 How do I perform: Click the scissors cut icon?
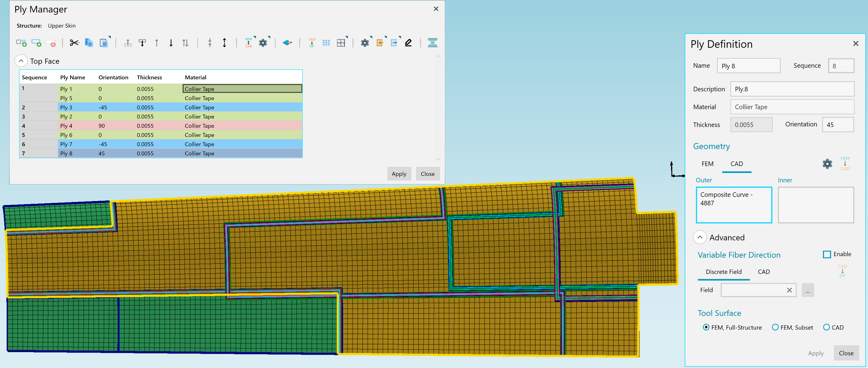tap(74, 43)
